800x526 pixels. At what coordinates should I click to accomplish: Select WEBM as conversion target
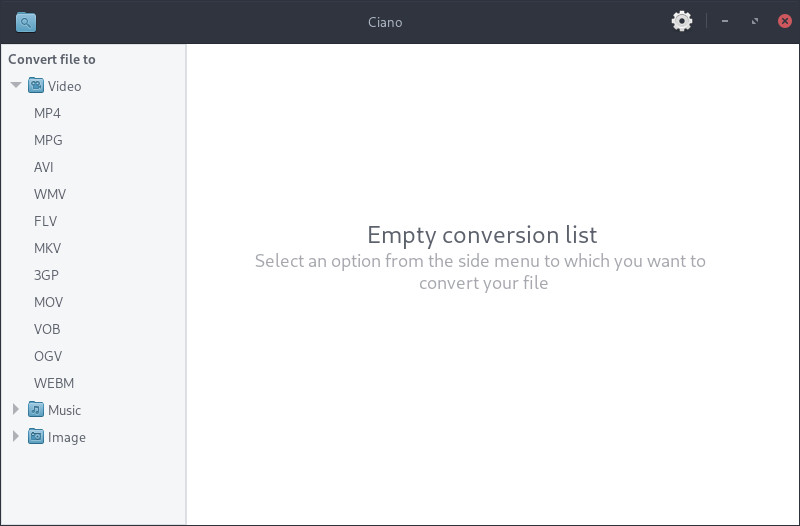click(x=54, y=383)
